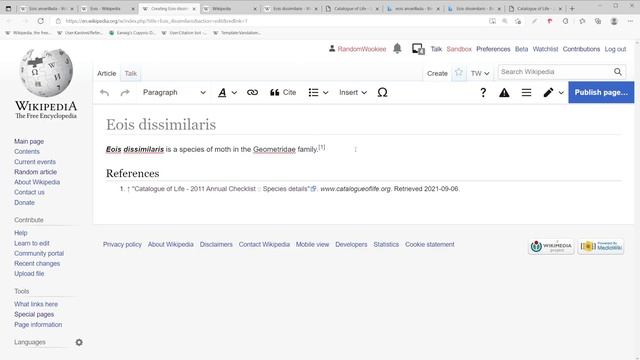
Task: Open the pencil switch-editor dropdown
Action: 553,93
